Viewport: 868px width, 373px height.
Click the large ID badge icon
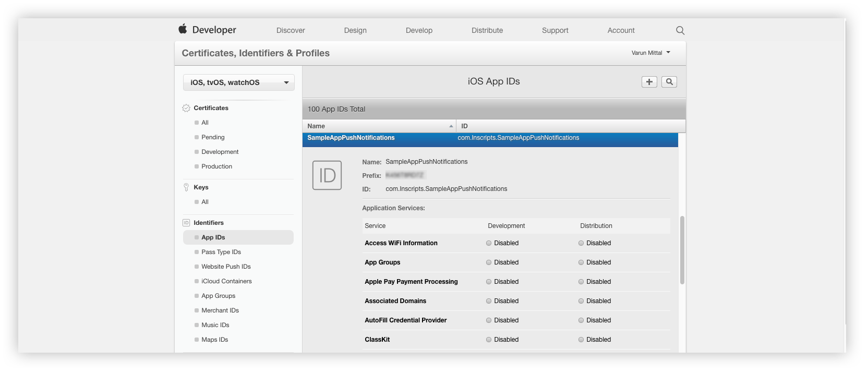coord(327,175)
